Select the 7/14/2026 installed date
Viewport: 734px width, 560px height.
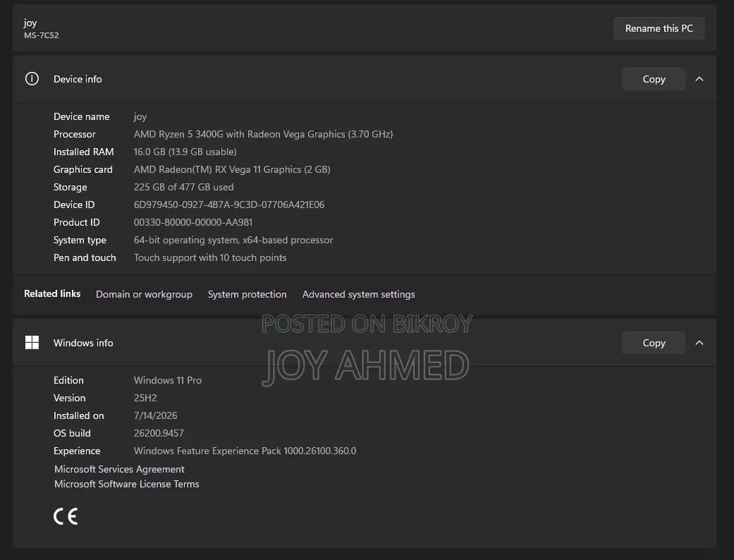click(x=155, y=415)
